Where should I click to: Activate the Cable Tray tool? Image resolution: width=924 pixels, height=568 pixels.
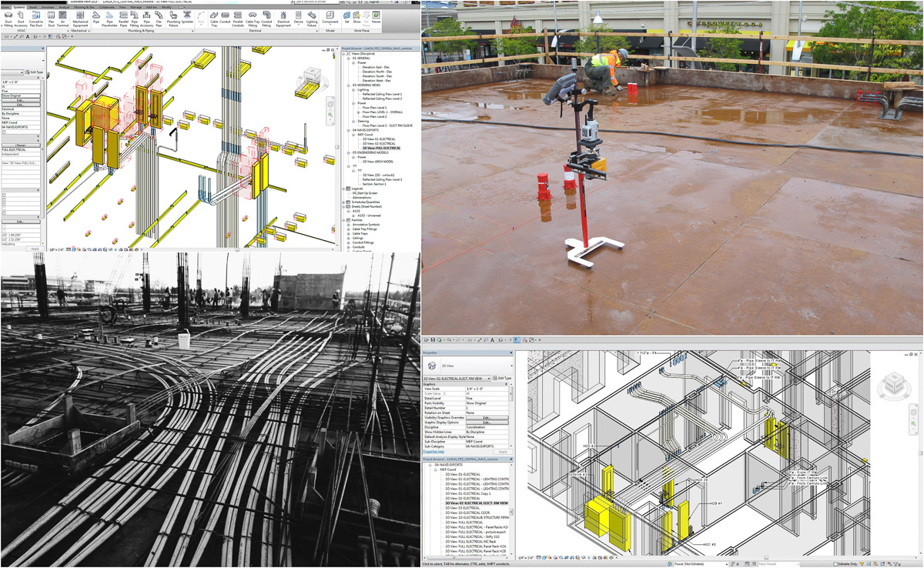[x=214, y=18]
